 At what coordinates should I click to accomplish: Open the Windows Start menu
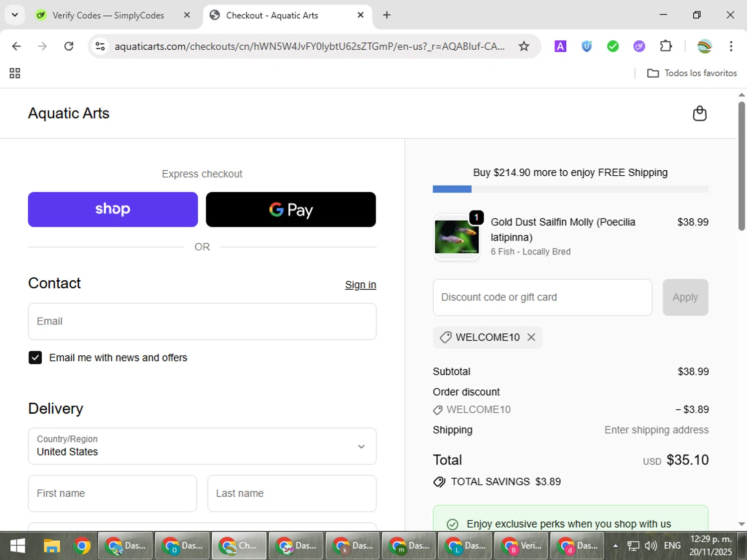(x=17, y=546)
